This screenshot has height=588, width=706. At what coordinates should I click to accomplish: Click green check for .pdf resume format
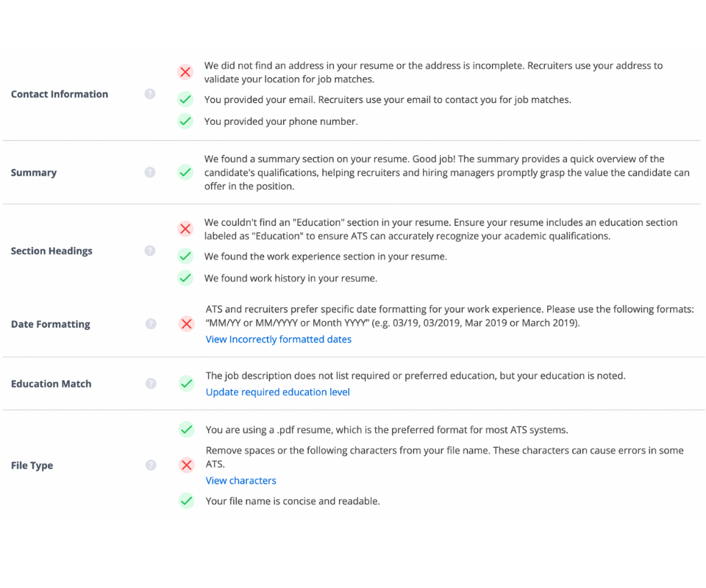coord(186,429)
